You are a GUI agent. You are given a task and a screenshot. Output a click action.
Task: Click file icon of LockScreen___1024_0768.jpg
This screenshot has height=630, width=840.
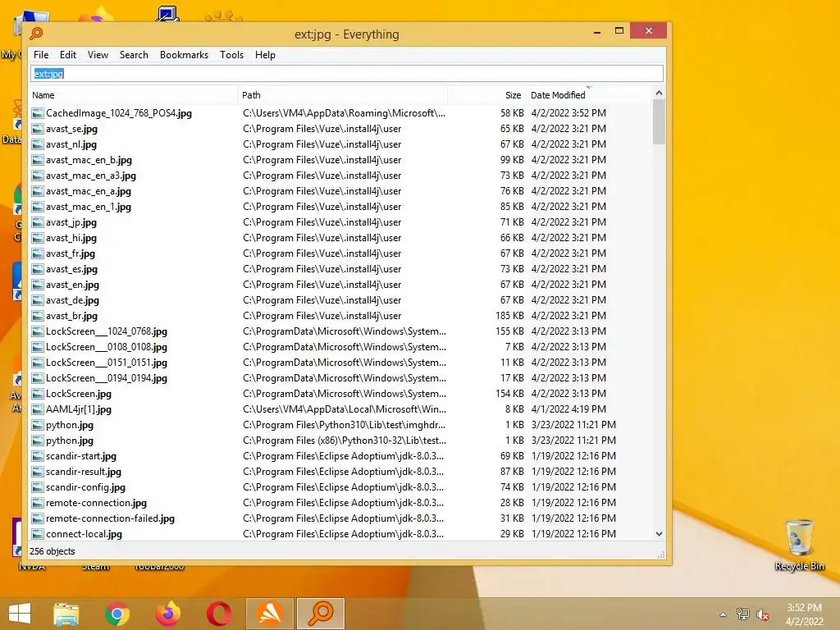pos(37,331)
